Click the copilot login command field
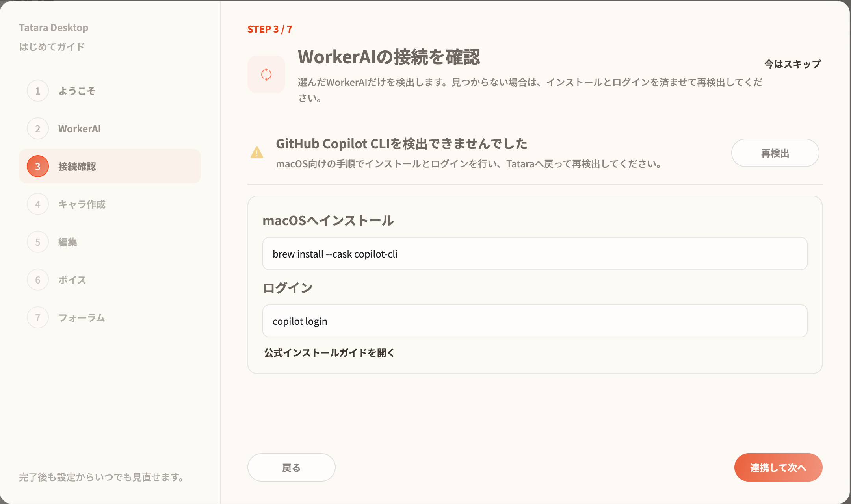 point(535,321)
